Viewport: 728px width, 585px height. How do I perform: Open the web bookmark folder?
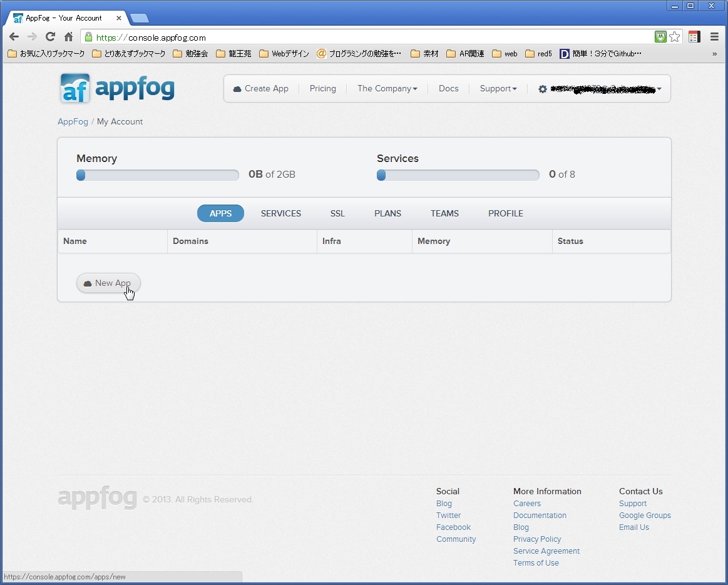pos(505,54)
